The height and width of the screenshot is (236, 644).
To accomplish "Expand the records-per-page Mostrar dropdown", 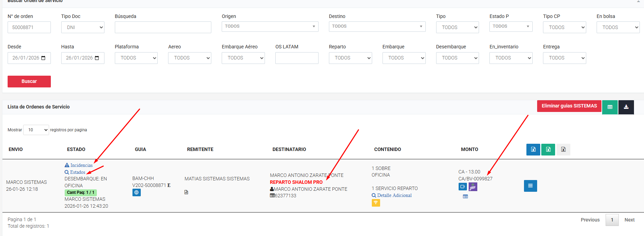I will point(36,130).
